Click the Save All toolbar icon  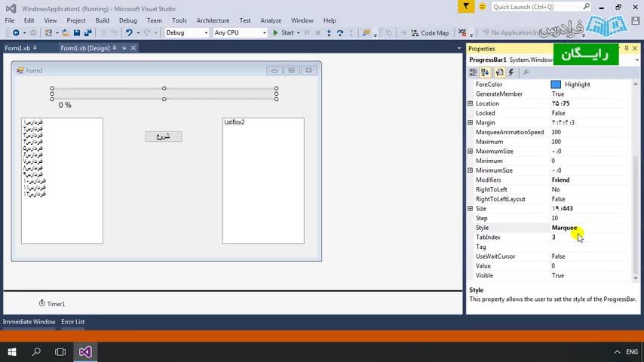88,33
